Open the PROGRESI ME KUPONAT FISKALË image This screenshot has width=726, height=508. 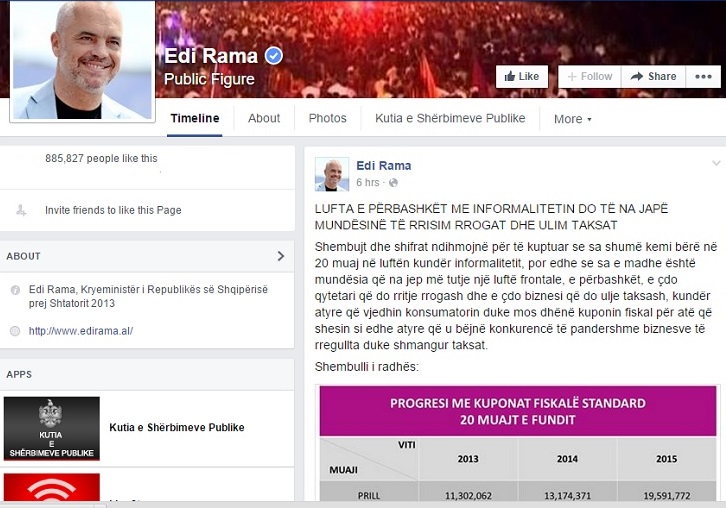(518, 443)
